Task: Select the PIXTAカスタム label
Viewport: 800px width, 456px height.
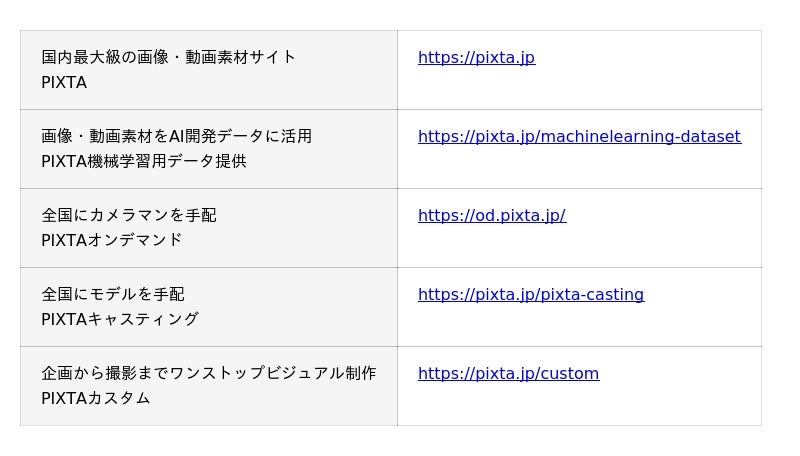Action: coord(96,399)
